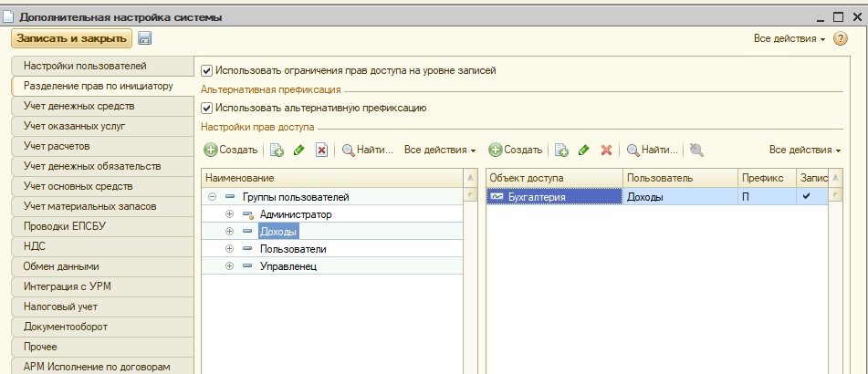The image size is (868, 374).
Task: Expand the Администратор tree node
Action: click(x=229, y=214)
